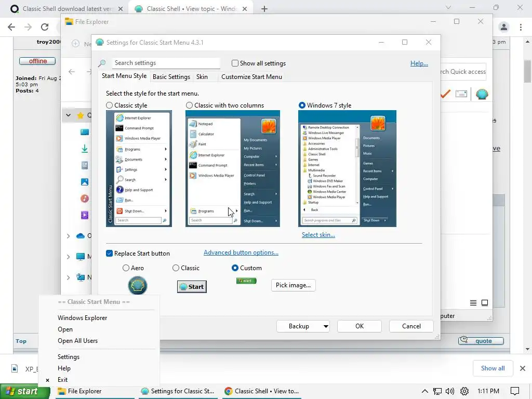Open a new Chrome tab with plus icon
Screen dimensions: 532x399
(x=264, y=9)
